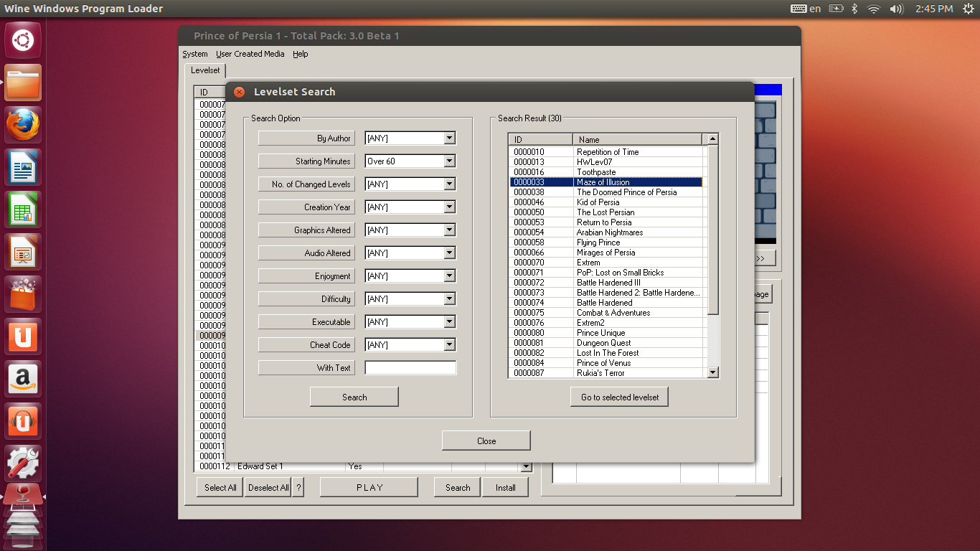Open the System menu
980x551 pixels.
[195, 54]
